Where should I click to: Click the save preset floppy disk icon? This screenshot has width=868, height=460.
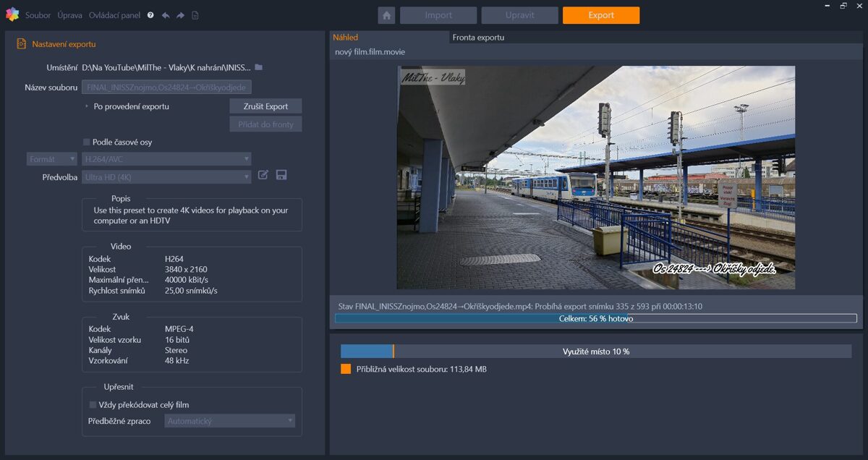(x=281, y=175)
